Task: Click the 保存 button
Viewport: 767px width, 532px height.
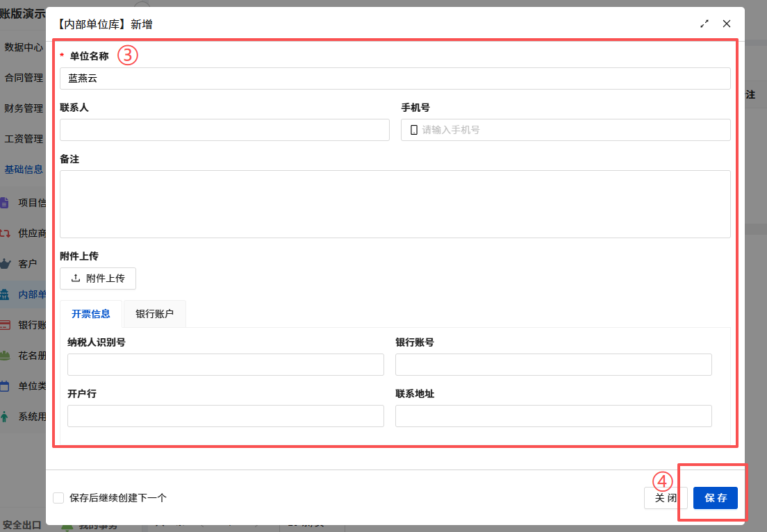Action: (x=715, y=498)
